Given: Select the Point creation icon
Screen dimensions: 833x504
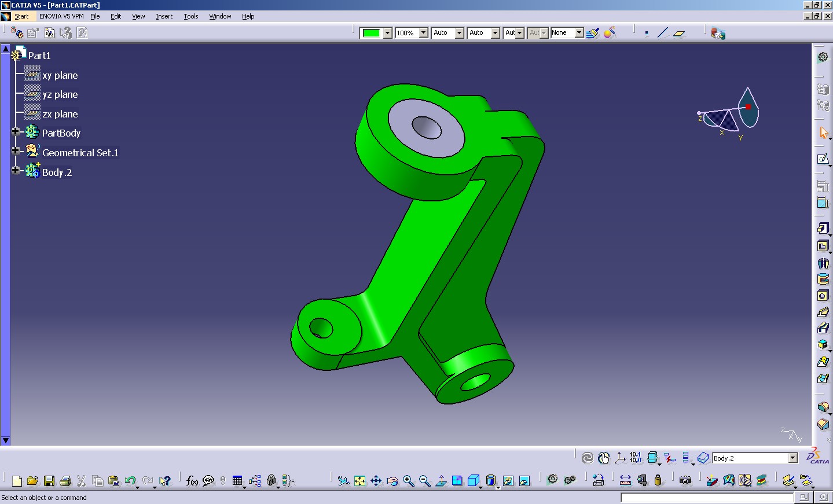Looking at the screenshot, I should point(647,33).
